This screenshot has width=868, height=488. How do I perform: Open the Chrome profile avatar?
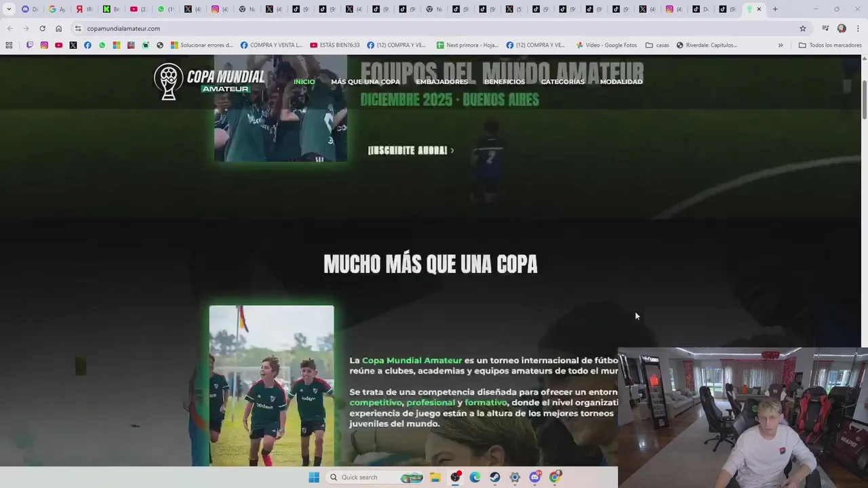coord(842,28)
